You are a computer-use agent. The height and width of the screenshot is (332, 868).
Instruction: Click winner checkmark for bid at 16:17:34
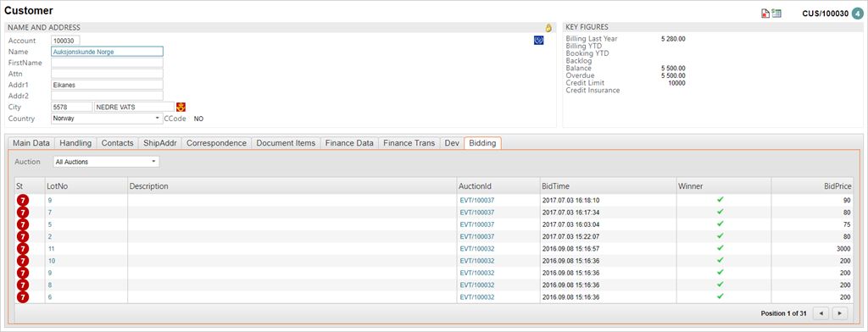click(x=721, y=212)
